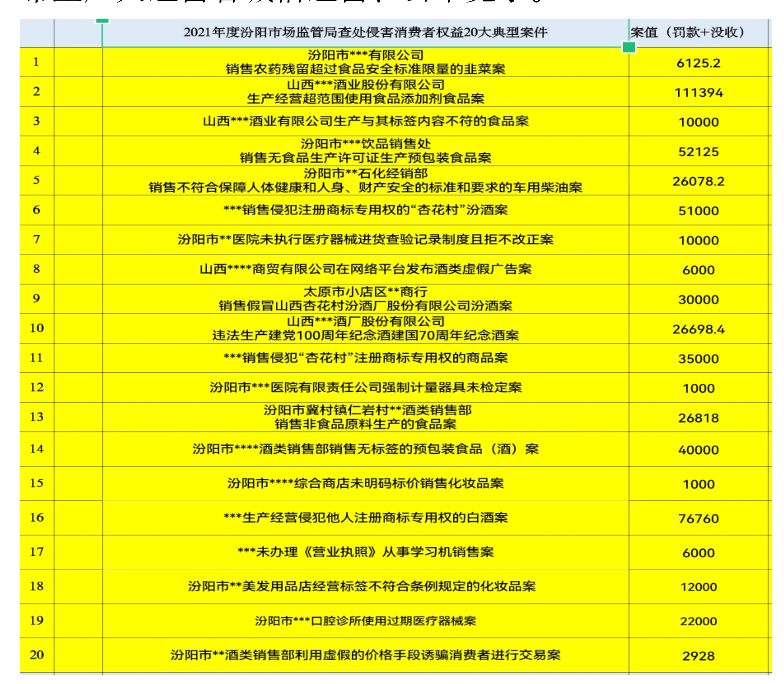The height and width of the screenshot is (684, 784).
Task: Select case value 22000
Action: (698, 621)
